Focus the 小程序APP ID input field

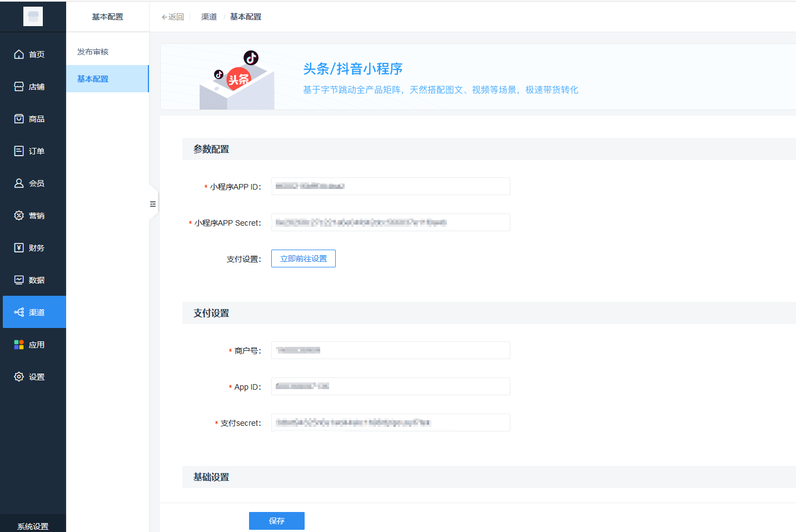pyautogui.click(x=390, y=186)
